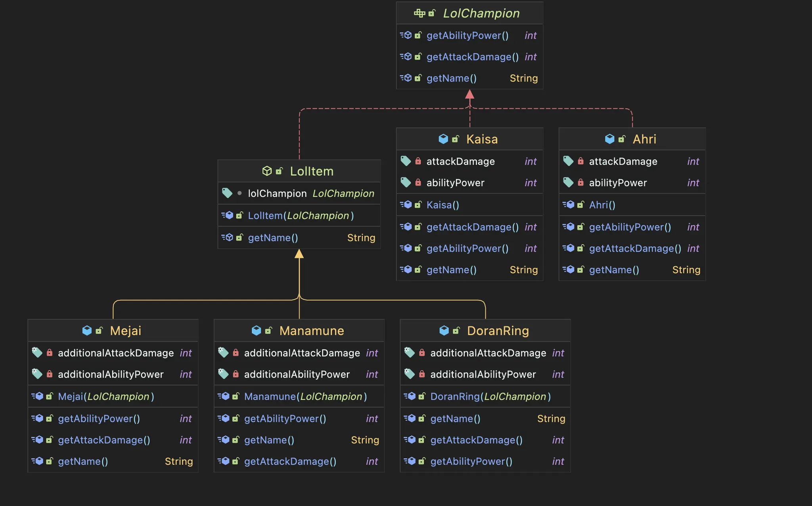Click the class icon beside Ahri
Image resolution: width=812 pixels, height=506 pixels.
[609, 139]
